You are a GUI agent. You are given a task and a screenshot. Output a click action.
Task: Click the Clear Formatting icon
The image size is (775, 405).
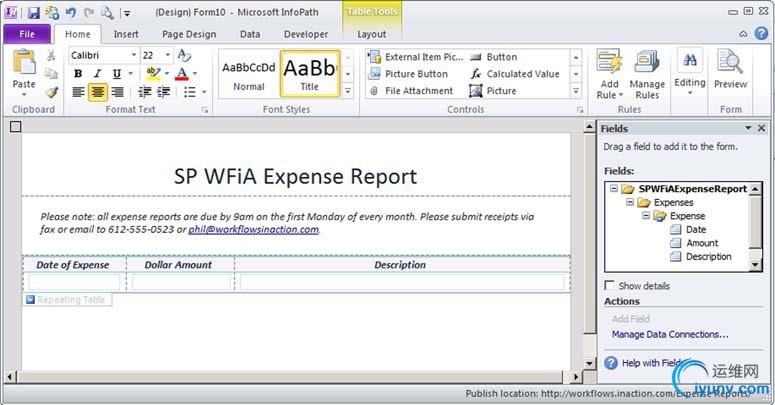click(x=184, y=55)
